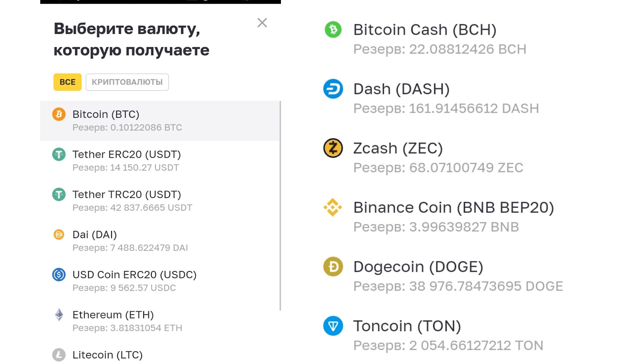Switch to the КРИПТОВАЛЮТЫ filter tab
Image resolution: width=644 pixels, height=362 pixels.
tap(127, 82)
